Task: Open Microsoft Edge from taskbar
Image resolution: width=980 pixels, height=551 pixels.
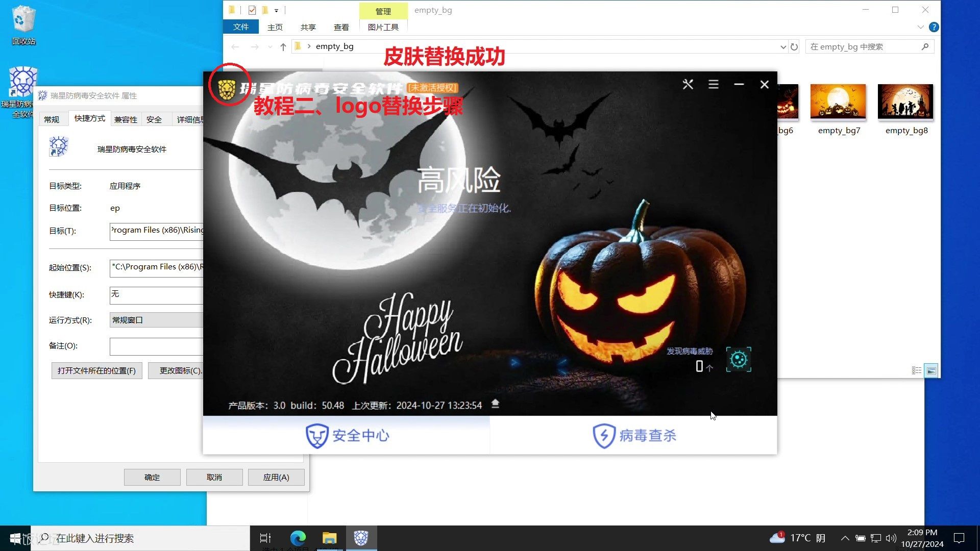Action: (298, 538)
